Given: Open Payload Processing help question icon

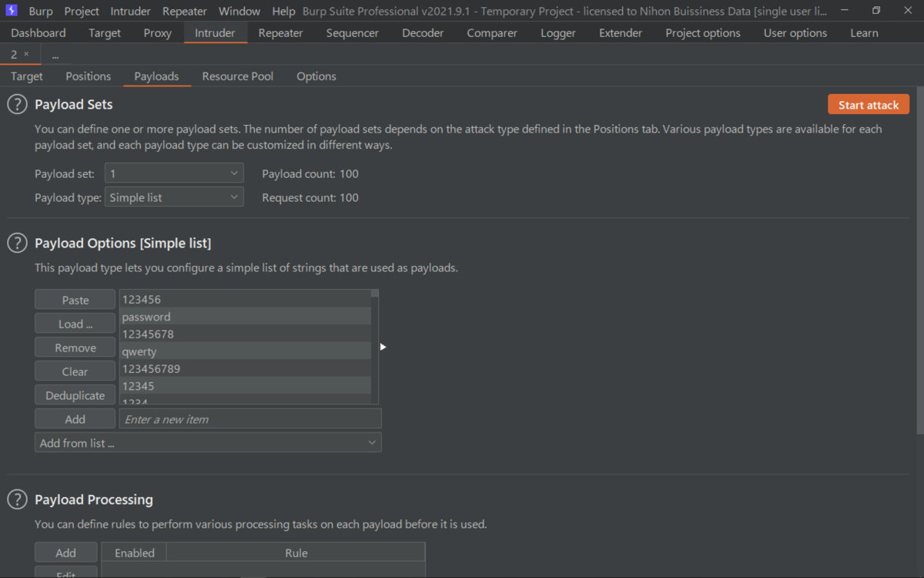Looking at the screenshot, I should tap(17, 500).
